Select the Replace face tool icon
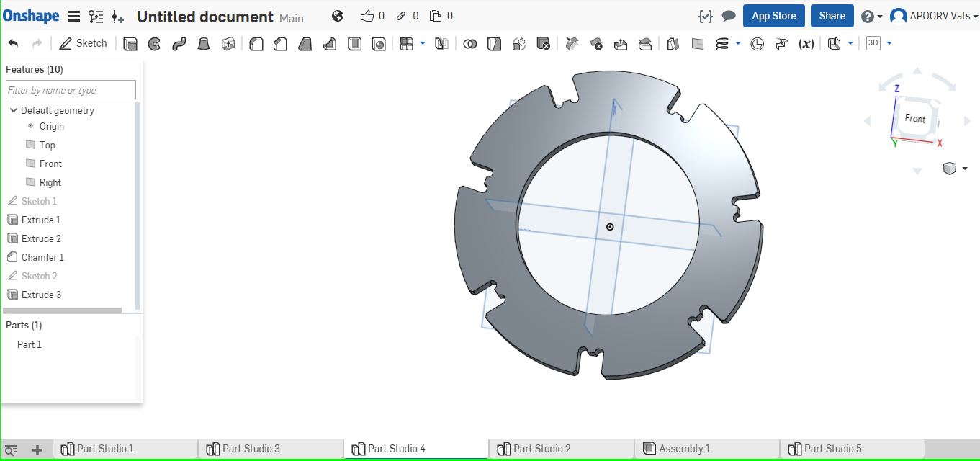Image resolution: width=980 pixels, height=461 pixels. click(x=645, y=44)
